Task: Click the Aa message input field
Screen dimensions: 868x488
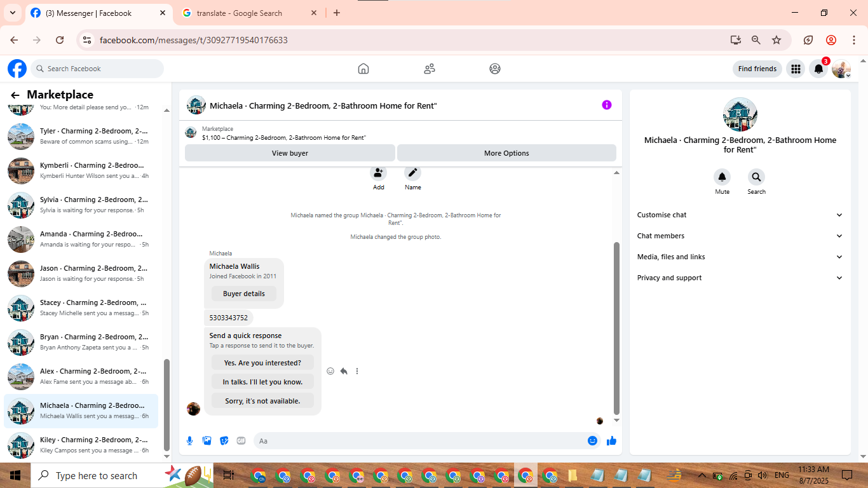Action: [x=419, y=440]
